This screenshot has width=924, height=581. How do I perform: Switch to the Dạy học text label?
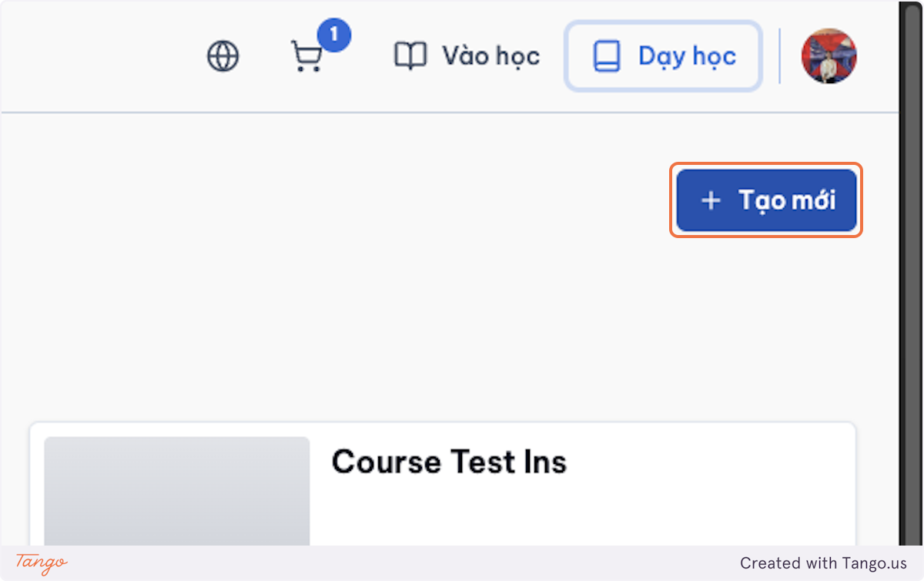click(687, 56)
